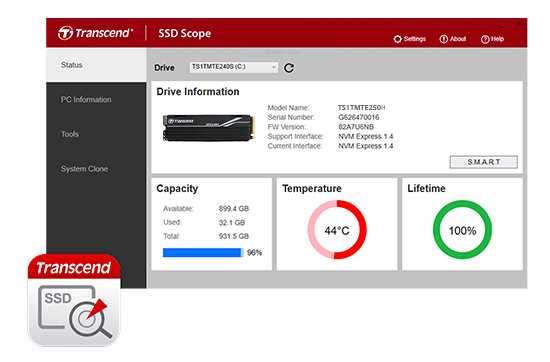Click the FW Version value 82A7U6NB
Screen dimensions: 550x362
click(356, 127)
